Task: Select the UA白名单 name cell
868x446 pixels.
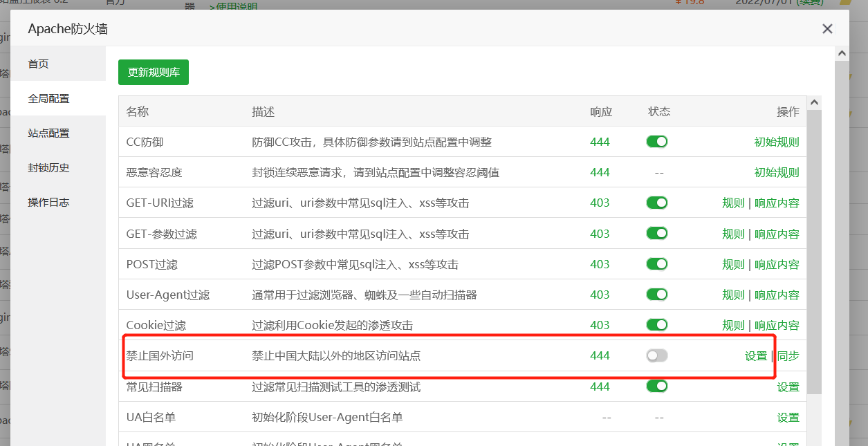Action: click(151, 417)
